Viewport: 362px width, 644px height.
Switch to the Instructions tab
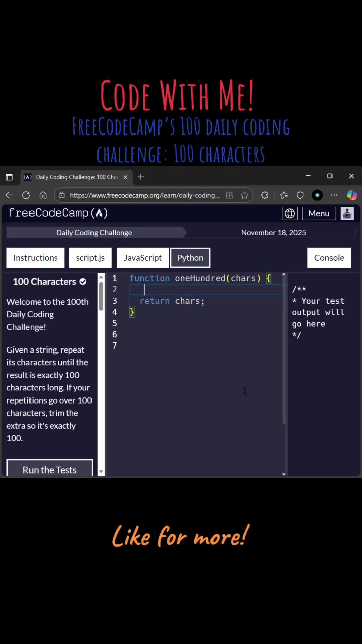36,258
